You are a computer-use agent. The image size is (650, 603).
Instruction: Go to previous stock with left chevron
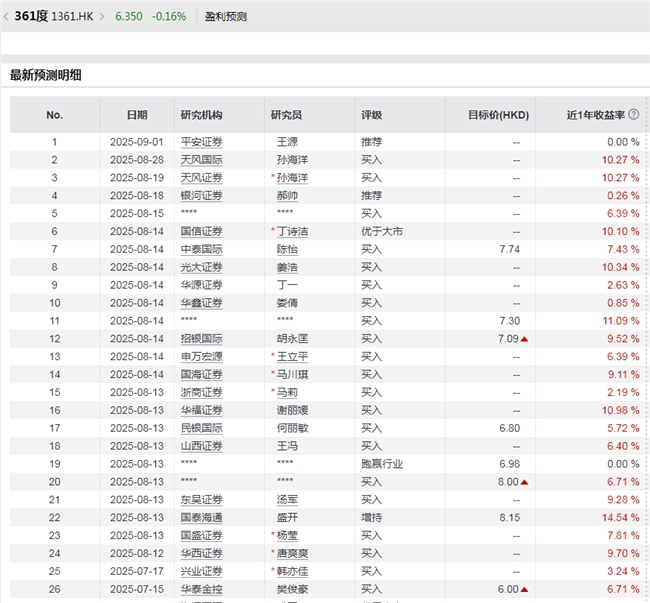(6, 17)
